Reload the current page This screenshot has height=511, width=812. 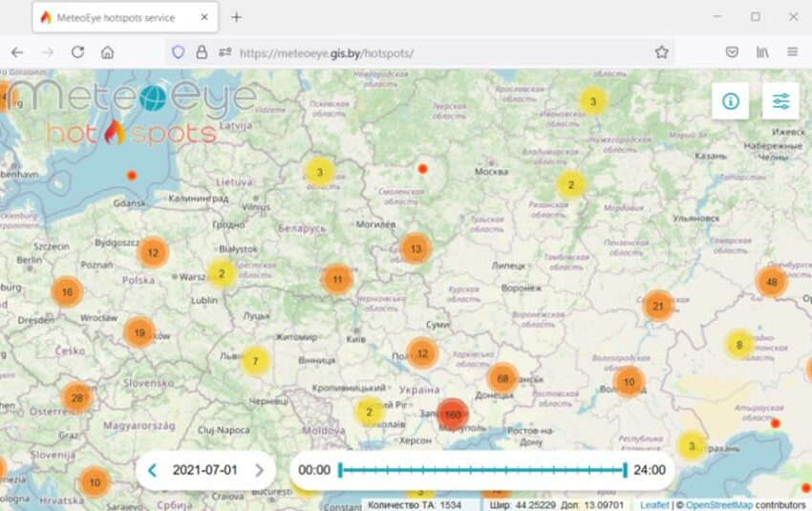[x=77, y=53]
